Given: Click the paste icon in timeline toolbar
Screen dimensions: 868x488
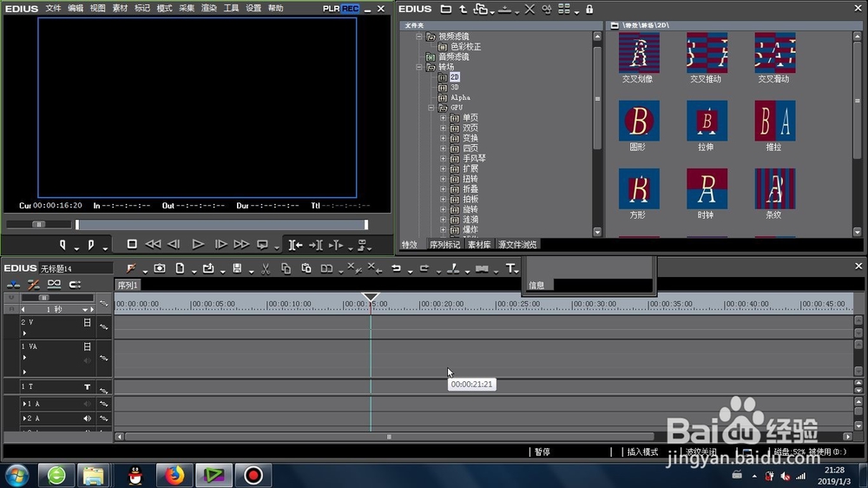Looking at the screenshot, I should pos(306,268).
